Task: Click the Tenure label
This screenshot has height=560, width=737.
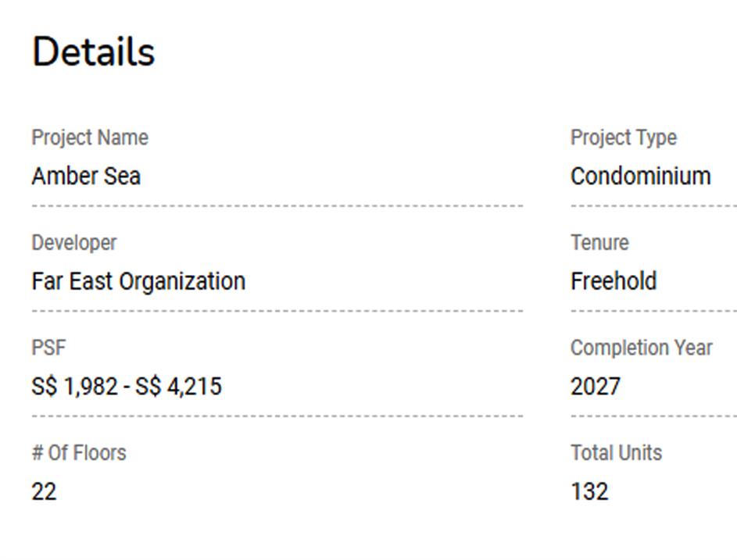Action: pyautogui.click(x=599, y=243)
